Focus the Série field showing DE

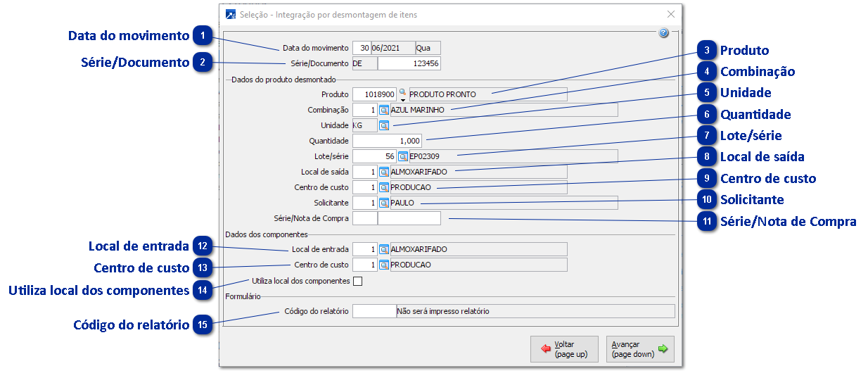coord(364,63)
